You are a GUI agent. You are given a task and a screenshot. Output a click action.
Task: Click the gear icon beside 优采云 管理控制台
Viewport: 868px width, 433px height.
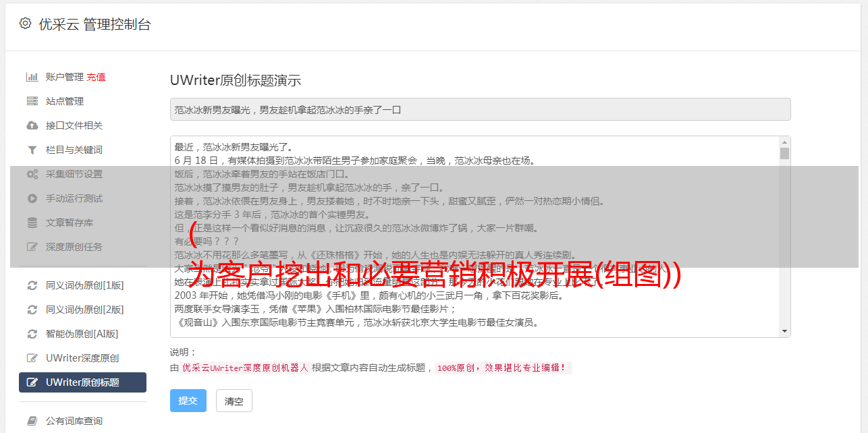click(25, 24)
